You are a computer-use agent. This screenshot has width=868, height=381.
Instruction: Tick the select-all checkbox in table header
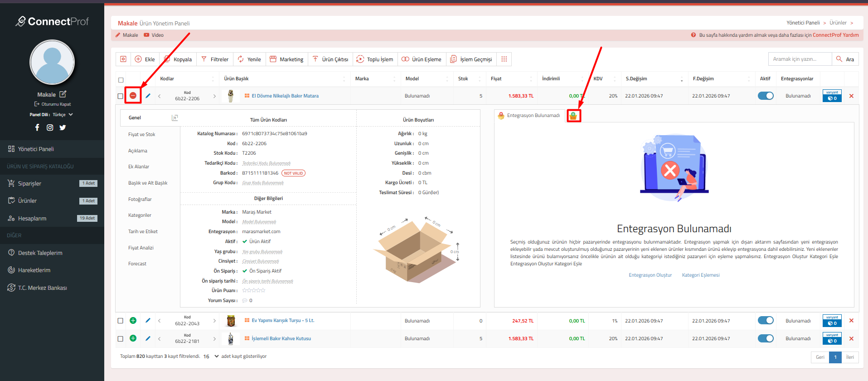121,80
